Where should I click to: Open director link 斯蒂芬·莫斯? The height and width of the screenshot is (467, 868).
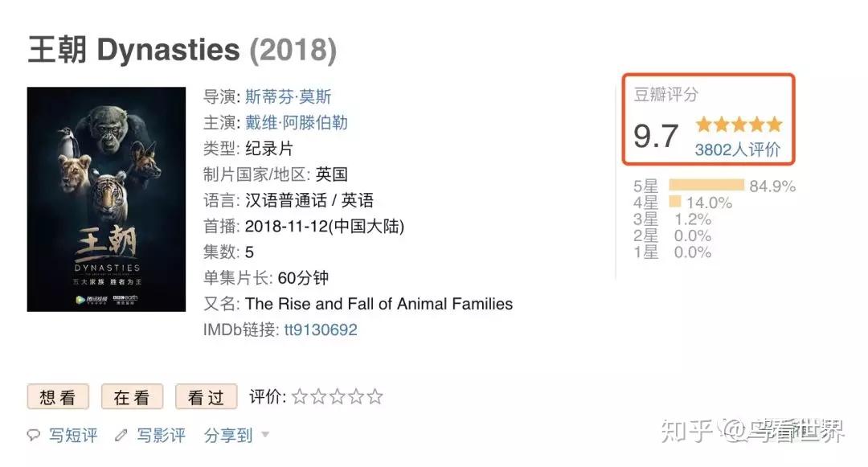click(289, 96)
